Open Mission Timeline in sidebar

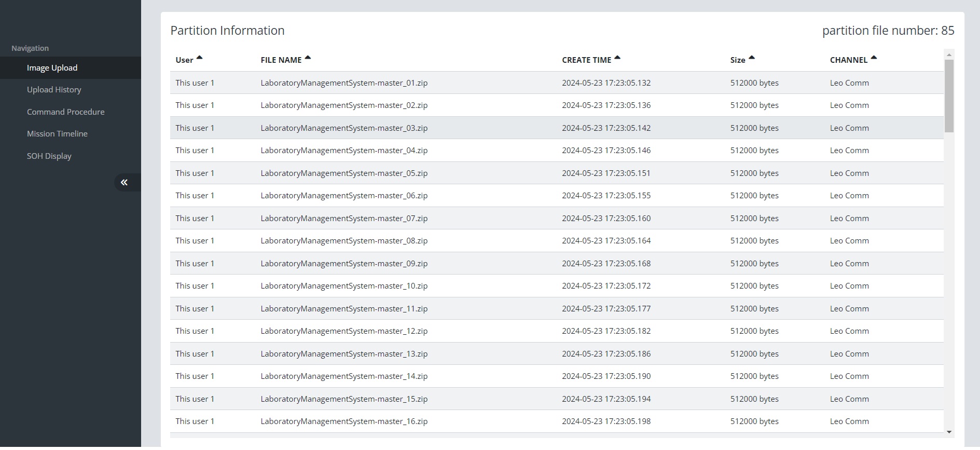point(57,134)
